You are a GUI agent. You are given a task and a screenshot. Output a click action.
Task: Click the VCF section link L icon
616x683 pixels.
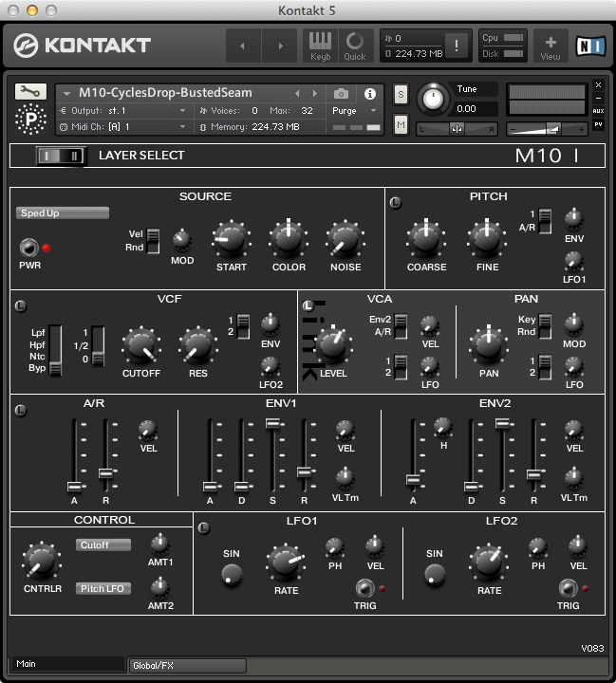click(21, 306)
